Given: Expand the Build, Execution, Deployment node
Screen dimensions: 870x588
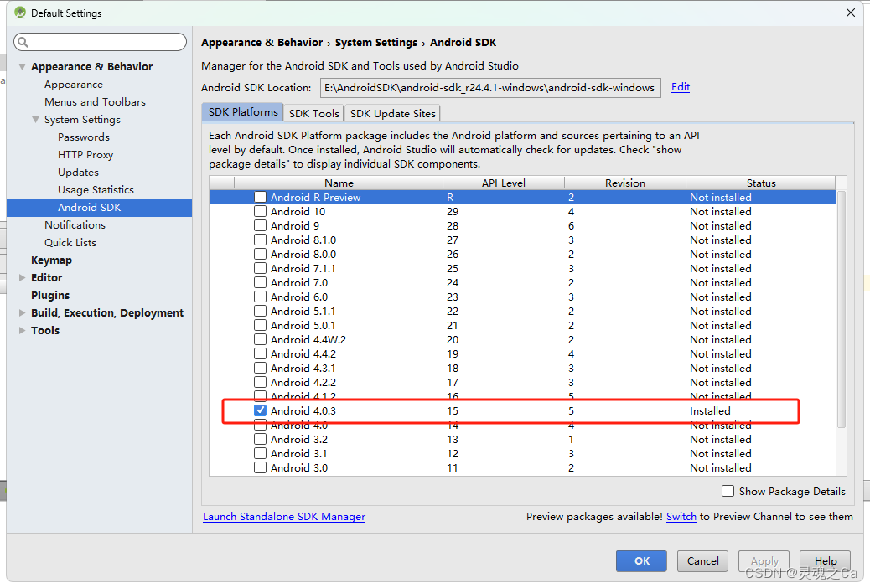Looking at the screenshot, I should coord(22,313).
